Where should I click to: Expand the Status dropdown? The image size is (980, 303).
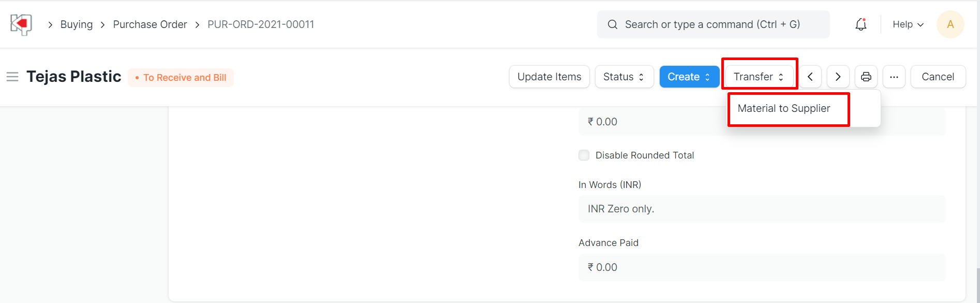click(x=623, y=77)
